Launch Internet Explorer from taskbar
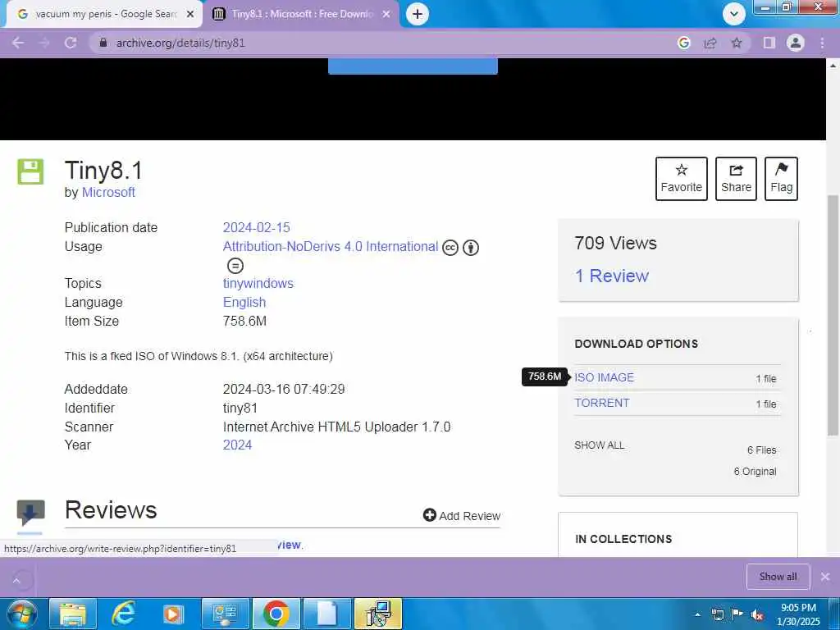The image size is (840, 630). coord(123,614)
